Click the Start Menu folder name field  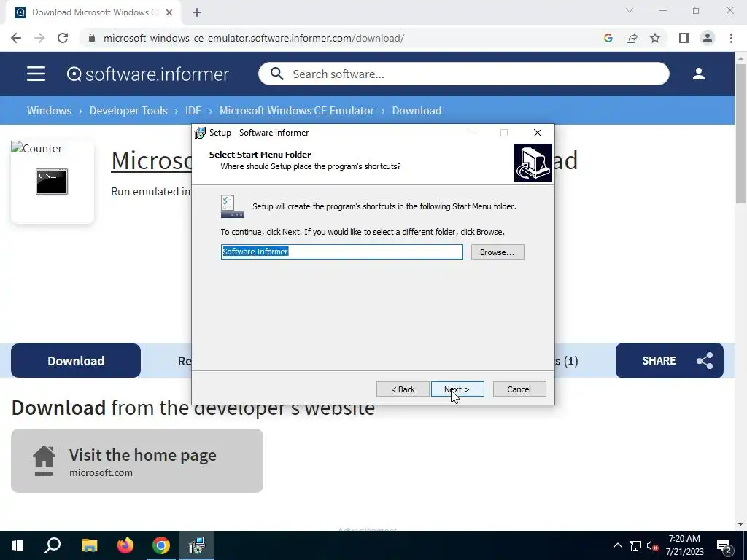pyautogui.click(x=341, y=252)
